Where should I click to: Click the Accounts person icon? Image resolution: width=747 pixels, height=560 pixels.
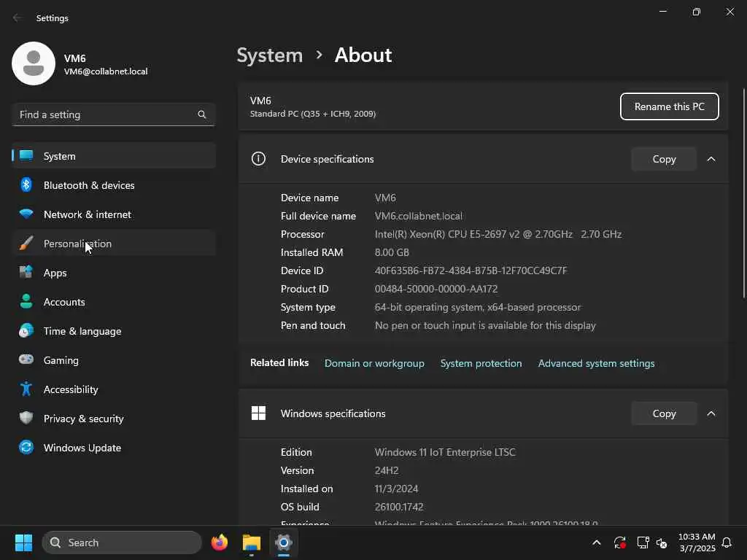point(26,301)
